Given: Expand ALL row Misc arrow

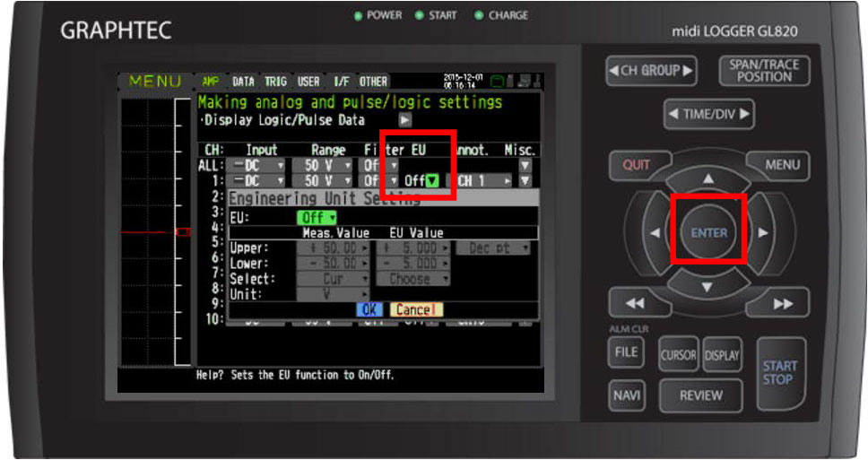Looking at the screenshot, I should 525,166.
